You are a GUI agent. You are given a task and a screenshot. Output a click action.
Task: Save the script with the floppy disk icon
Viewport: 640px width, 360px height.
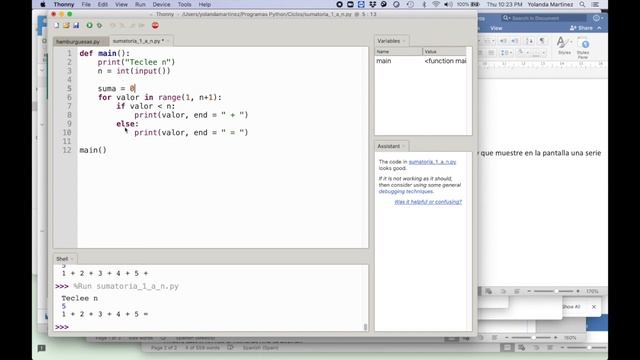[76, 25]
